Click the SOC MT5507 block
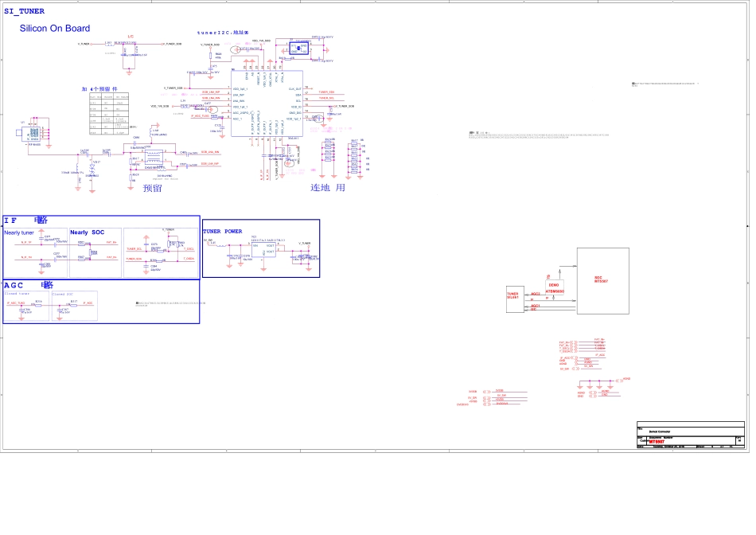Screen dimensions: 756x535 coord(602,279)
